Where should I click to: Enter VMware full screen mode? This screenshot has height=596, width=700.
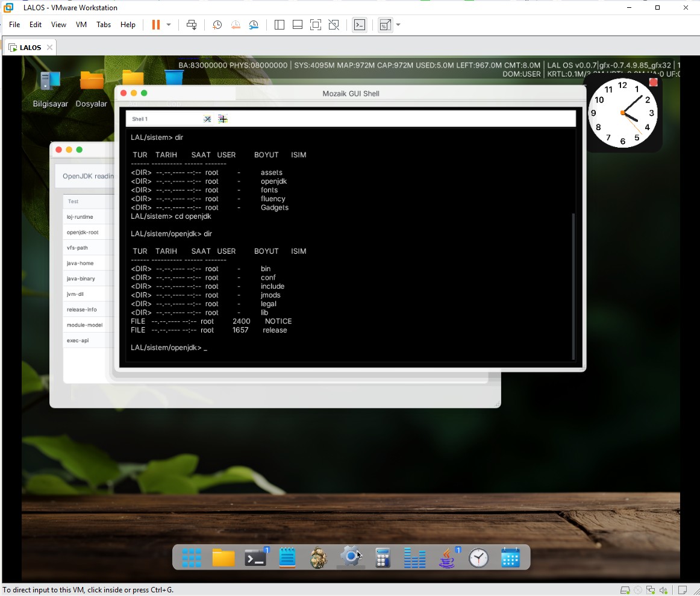click(316, 25)
